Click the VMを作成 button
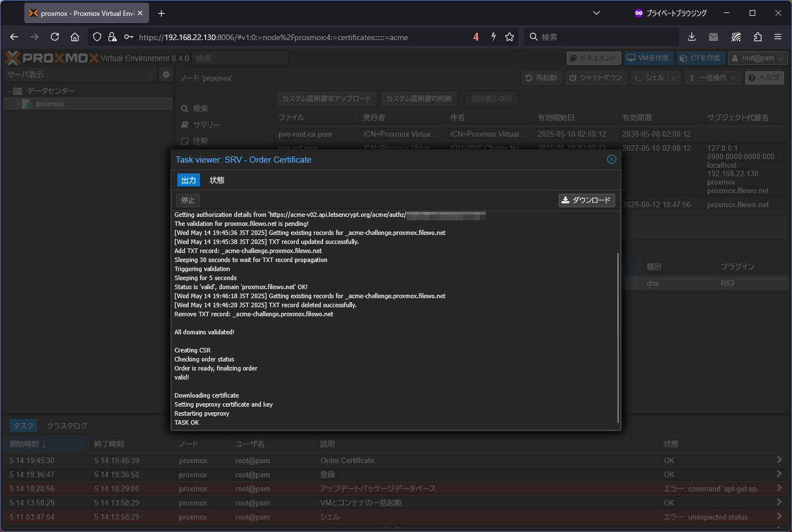Viewport: 792px width, 532px height. (x=649, y=58)
